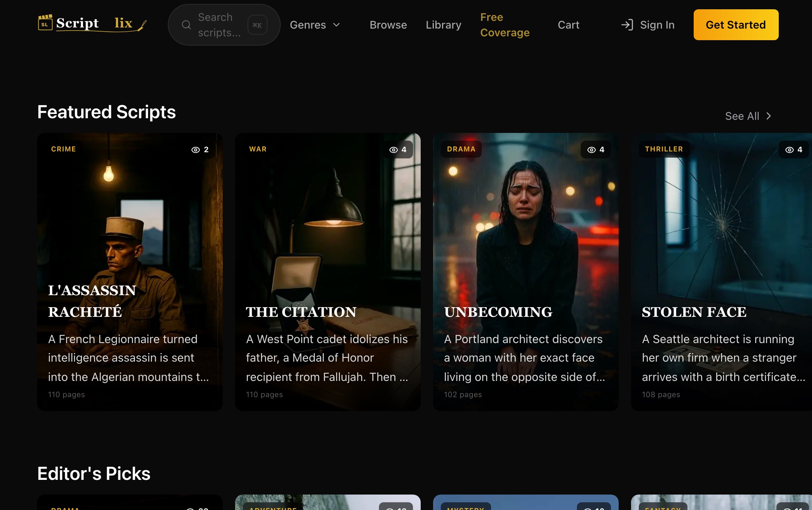Click '102 pages' under Unbecoming
This screenshot has width=812, height=510.
(x=463, y=394)
